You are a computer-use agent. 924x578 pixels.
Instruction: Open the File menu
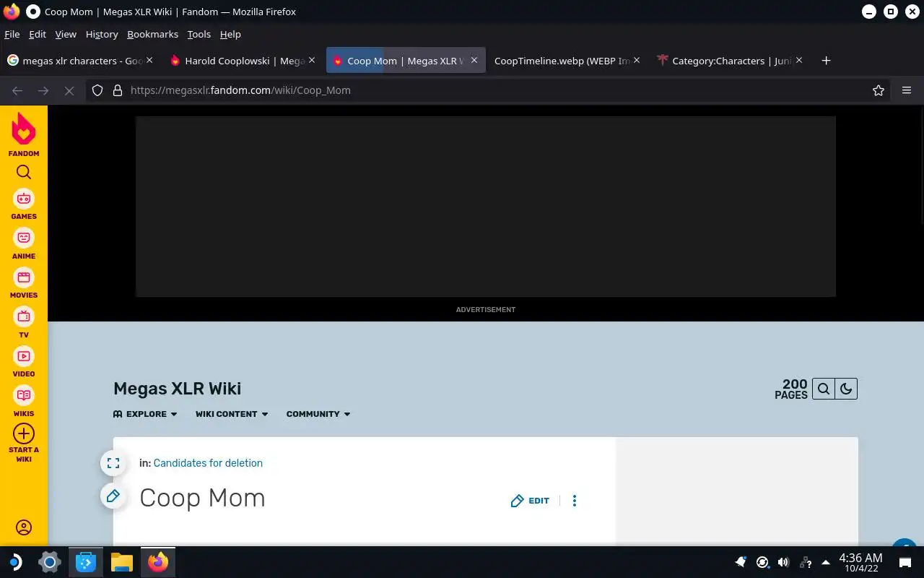[x=12, y=34]
